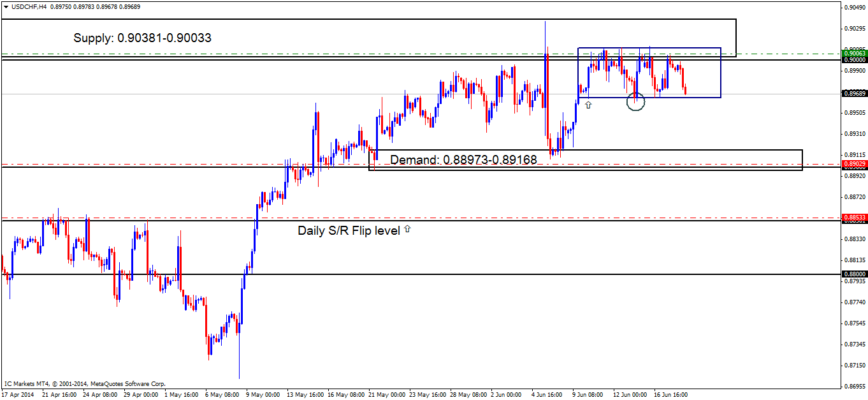Screen dimensions: 868x400
Task: Select the up arrow under the 9 Jun candles
Action: (588, 104)
